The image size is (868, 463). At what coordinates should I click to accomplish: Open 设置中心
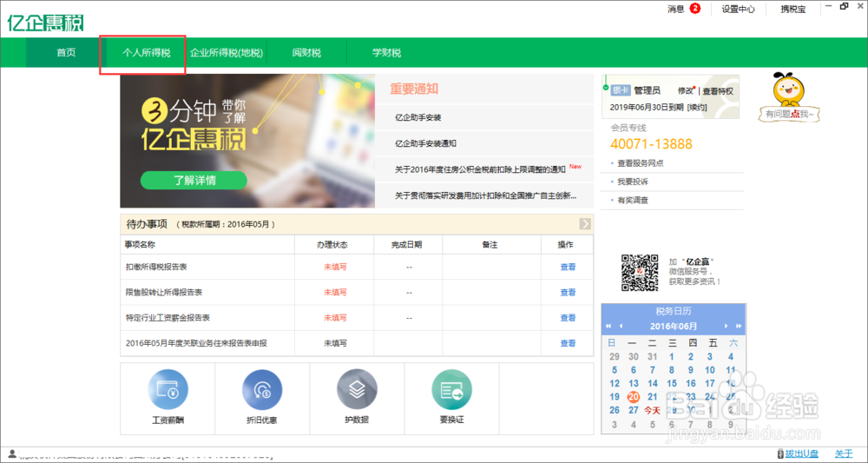point(738,9)
